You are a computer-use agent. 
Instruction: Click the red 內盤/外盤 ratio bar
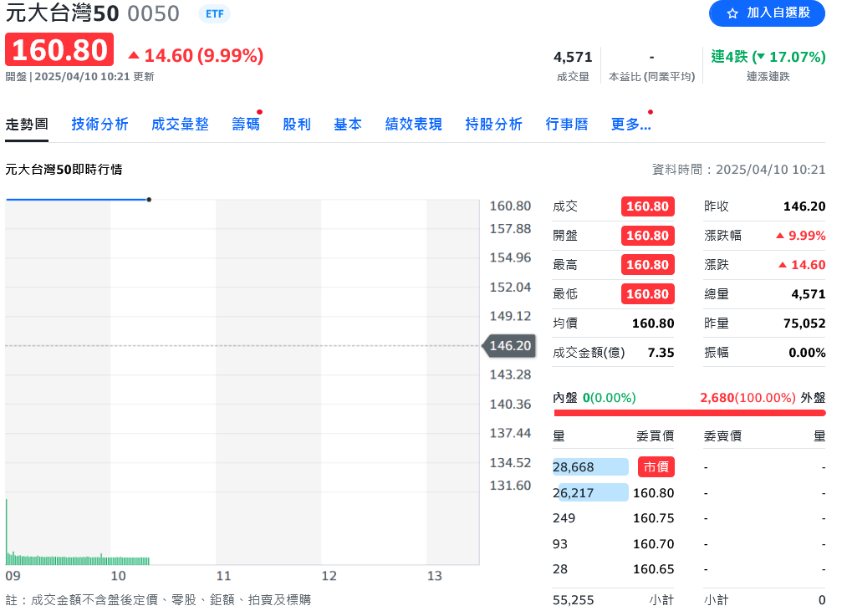pyautogui.click(x=689, y=414)
